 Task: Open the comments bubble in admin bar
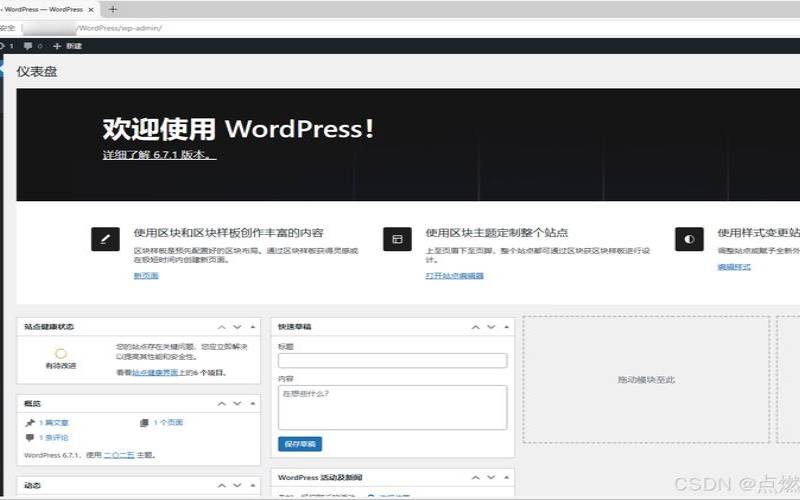33,46
